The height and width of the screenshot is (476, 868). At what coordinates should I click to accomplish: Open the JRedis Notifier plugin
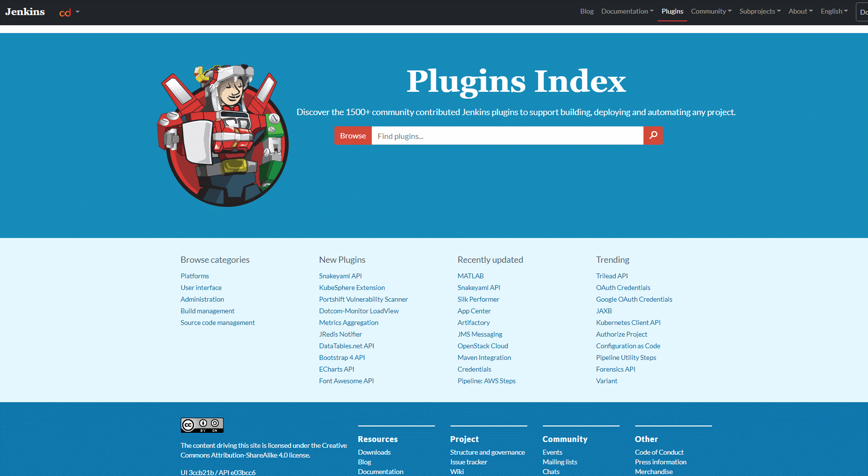[x=340, y=334]
